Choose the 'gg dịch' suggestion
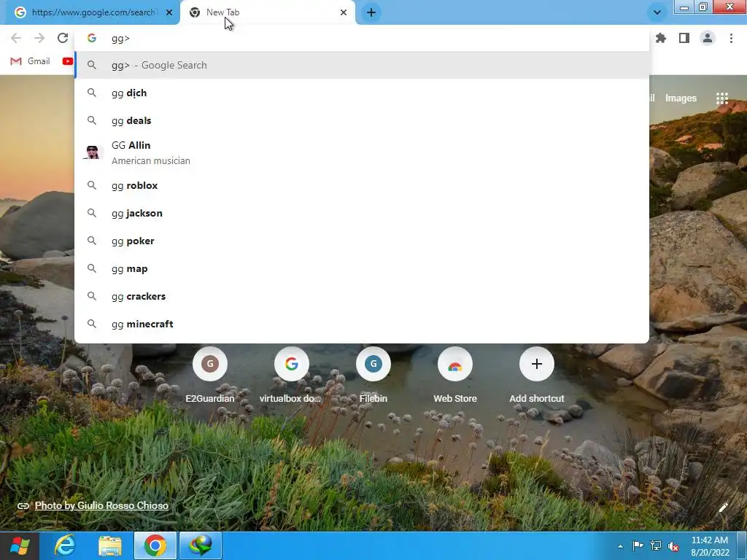 [x=362, y=93]
